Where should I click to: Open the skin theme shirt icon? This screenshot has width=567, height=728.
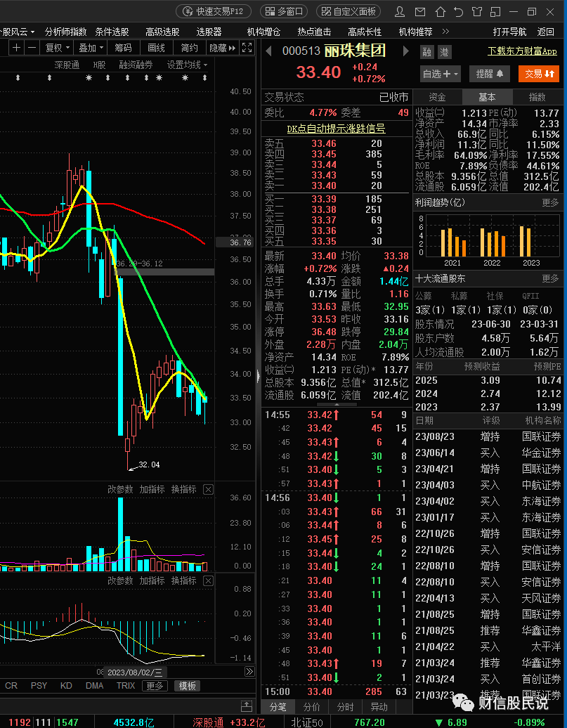[x=477, y=11]
